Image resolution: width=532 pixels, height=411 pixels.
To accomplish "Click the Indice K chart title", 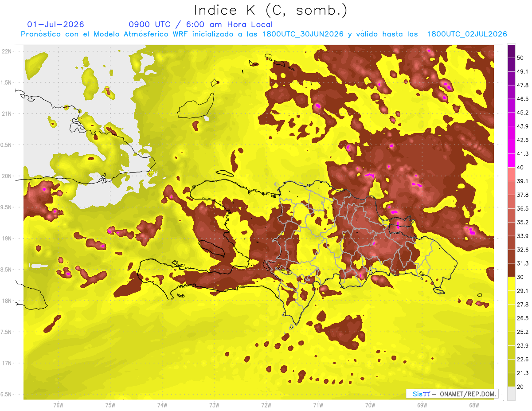I will click(271, 10).
